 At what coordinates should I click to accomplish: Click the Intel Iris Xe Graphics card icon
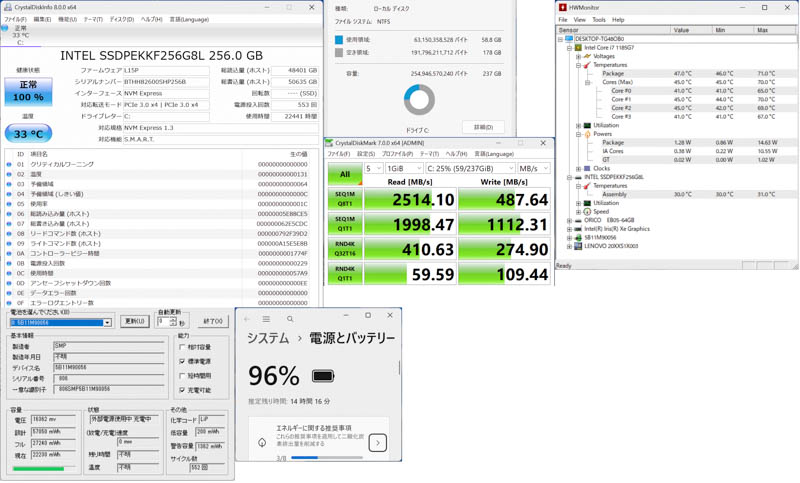(x=578, y=229)
